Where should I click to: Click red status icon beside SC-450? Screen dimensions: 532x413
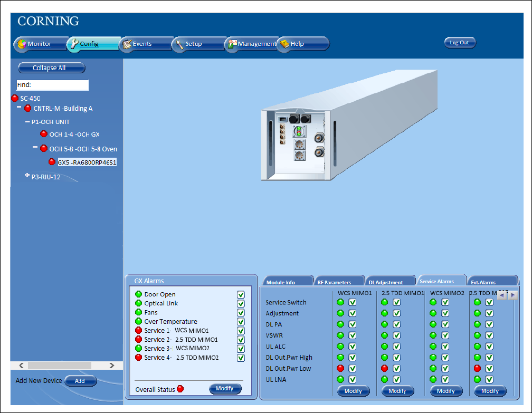(15, 98)
